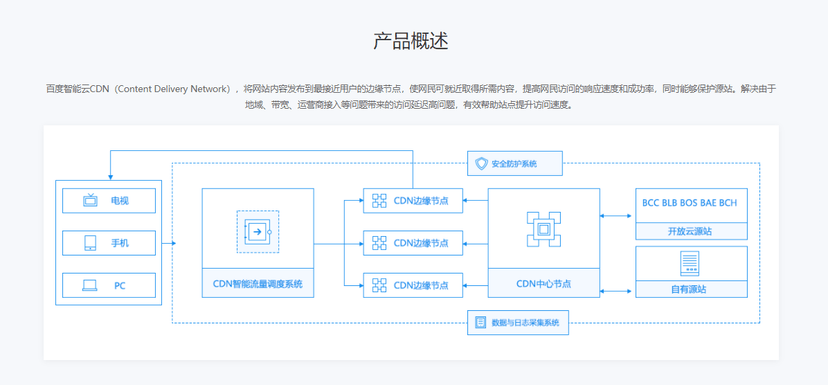Click the CDN center node chip icon
The width and height of the screenshot is (828, 385).
[x=544, y=229]
